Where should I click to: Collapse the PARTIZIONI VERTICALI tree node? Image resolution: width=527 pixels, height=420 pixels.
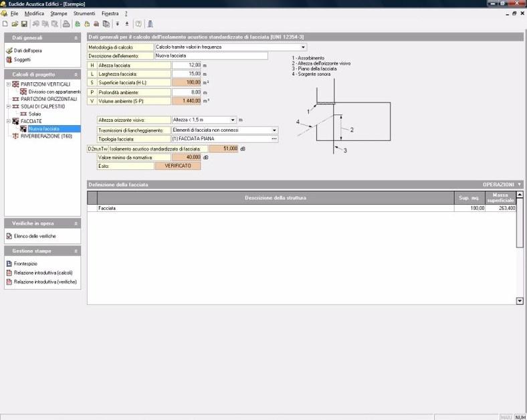[x=7, y=84]
